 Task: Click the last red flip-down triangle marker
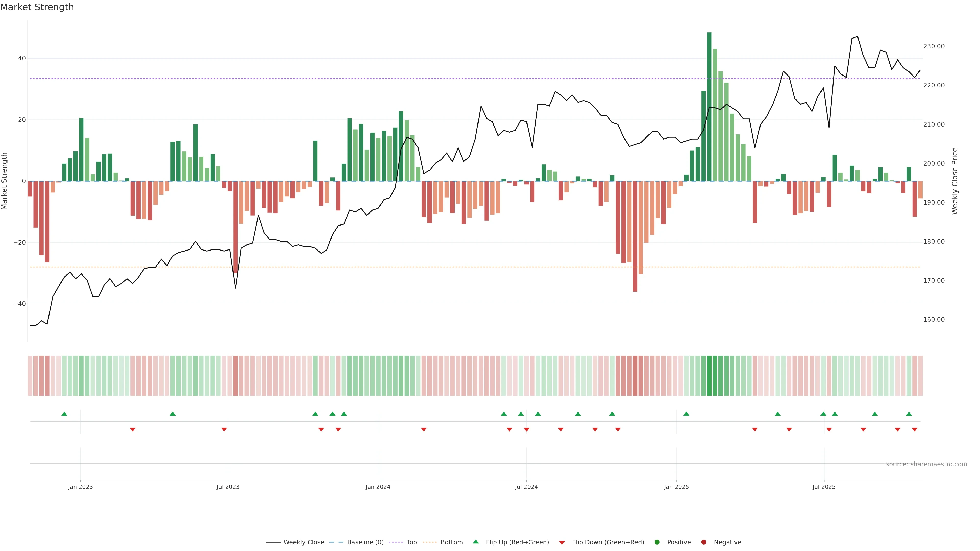coord(915,429)
